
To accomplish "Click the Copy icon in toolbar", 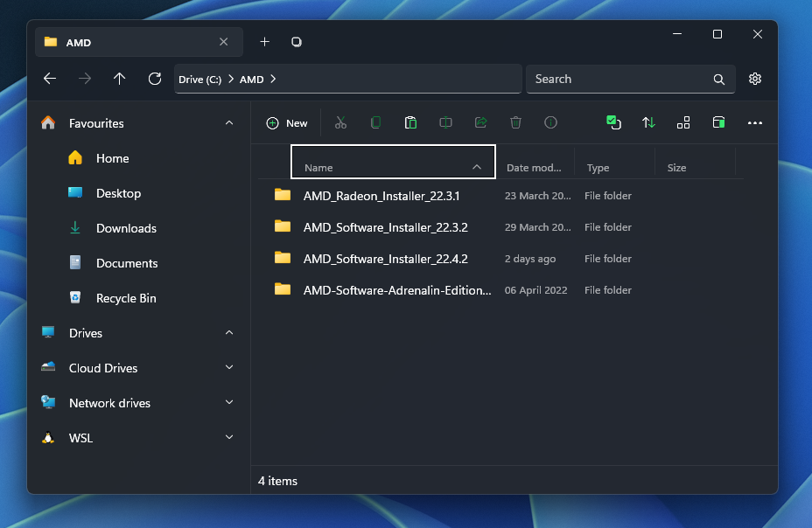I will tap(375, 122).
